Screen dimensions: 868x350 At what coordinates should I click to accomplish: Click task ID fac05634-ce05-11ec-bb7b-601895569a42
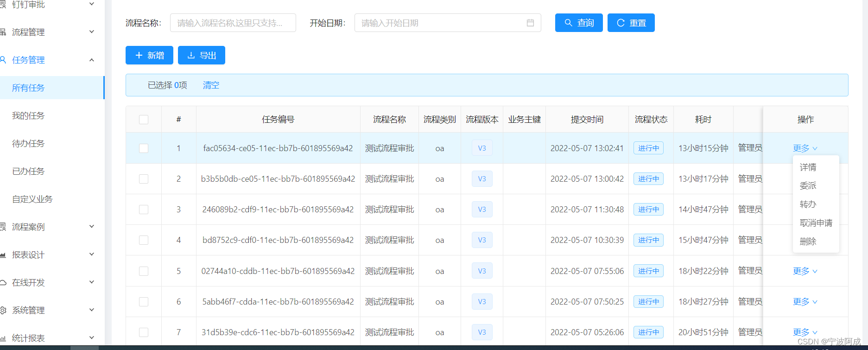[278, 148]
